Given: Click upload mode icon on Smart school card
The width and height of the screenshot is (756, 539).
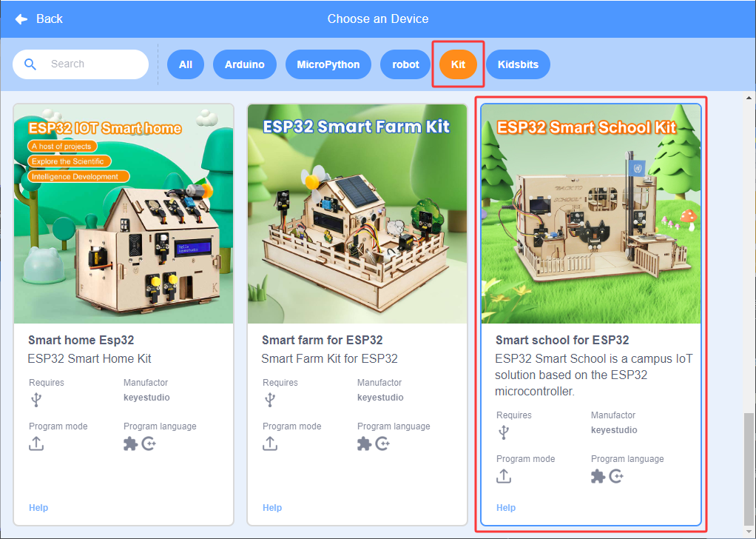Looking at the screenshot, I should point(504,476).
